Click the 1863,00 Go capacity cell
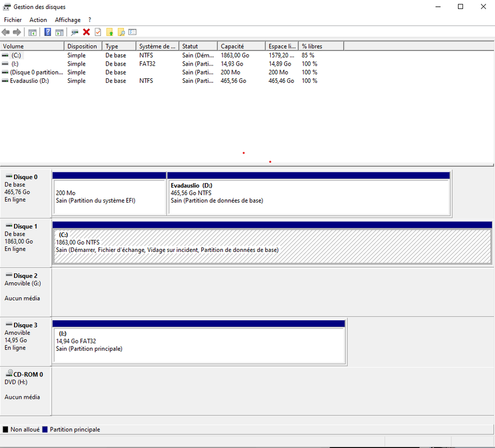495x448 pixels. pos(235,55)
